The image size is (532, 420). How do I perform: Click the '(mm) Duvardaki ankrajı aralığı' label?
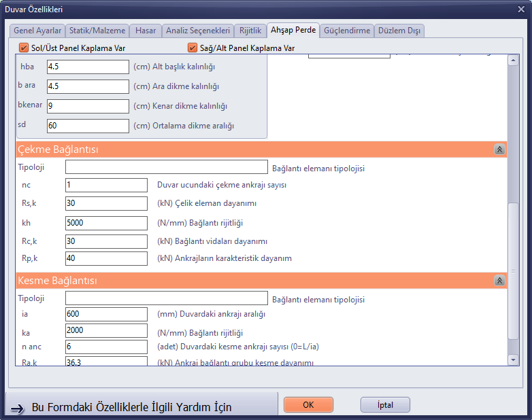click(x=211, y=314)
